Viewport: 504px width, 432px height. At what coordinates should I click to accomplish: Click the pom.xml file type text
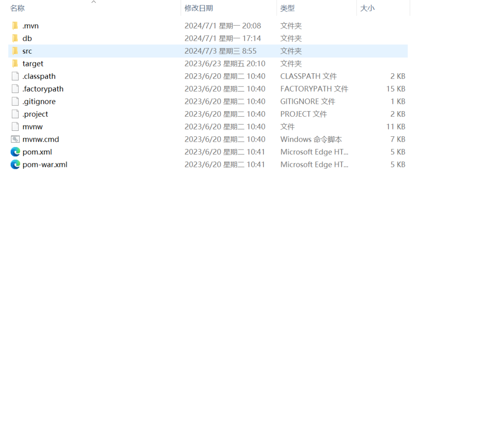314,152
